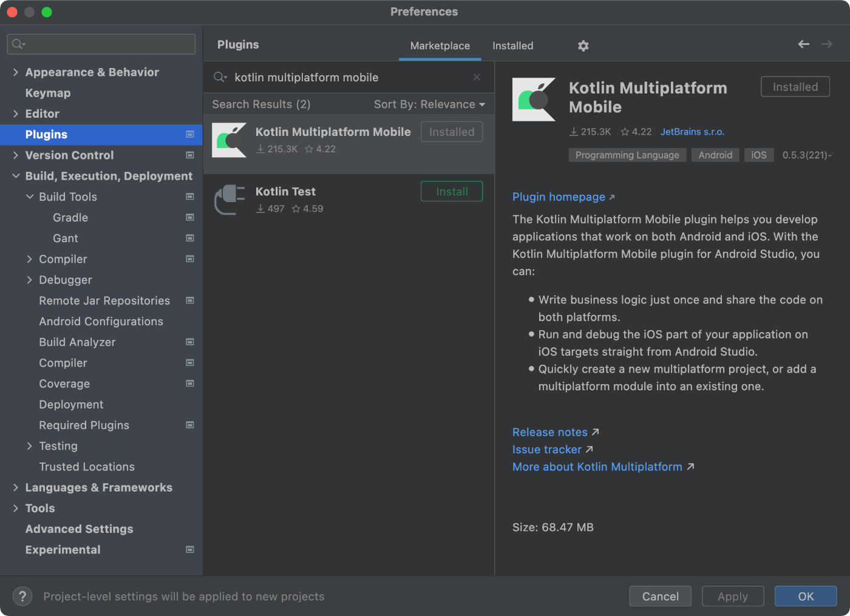Expand the Testing node

(30, 445)
